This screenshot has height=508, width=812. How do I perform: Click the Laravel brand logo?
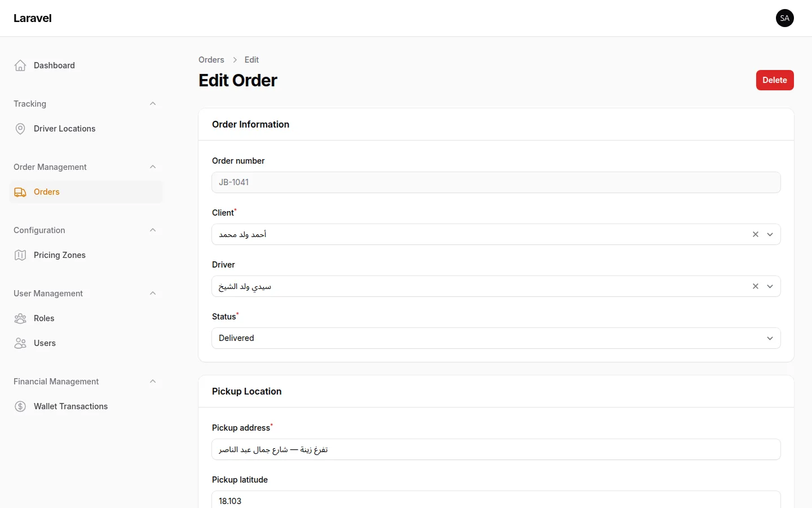click(33, 18)
